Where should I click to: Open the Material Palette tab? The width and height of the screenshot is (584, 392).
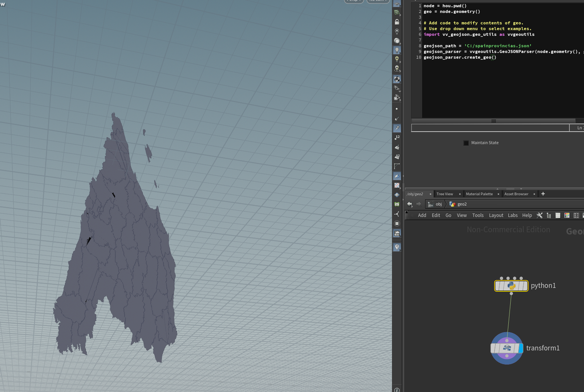pyautogui.click(x=479, y=194)
